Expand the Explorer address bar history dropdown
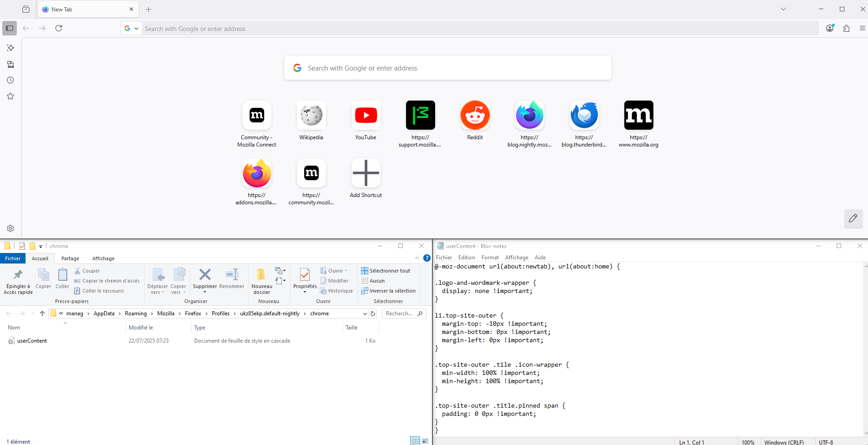The image size is (868, 445). (365, 314)
